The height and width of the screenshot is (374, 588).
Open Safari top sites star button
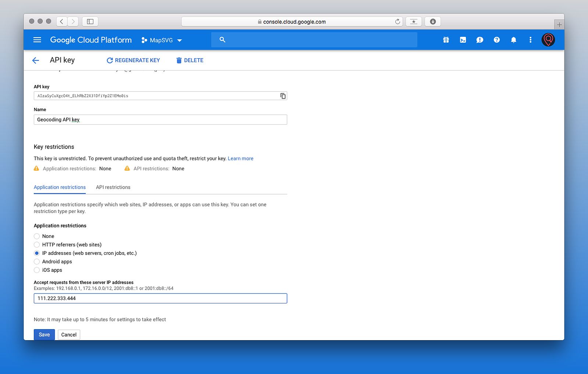[x=414, y=22]
